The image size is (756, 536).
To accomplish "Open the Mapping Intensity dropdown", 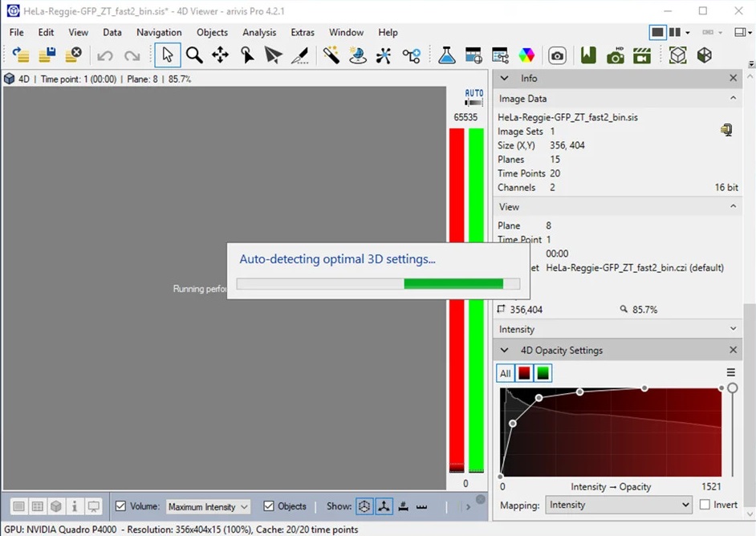I will click(618, 505).
